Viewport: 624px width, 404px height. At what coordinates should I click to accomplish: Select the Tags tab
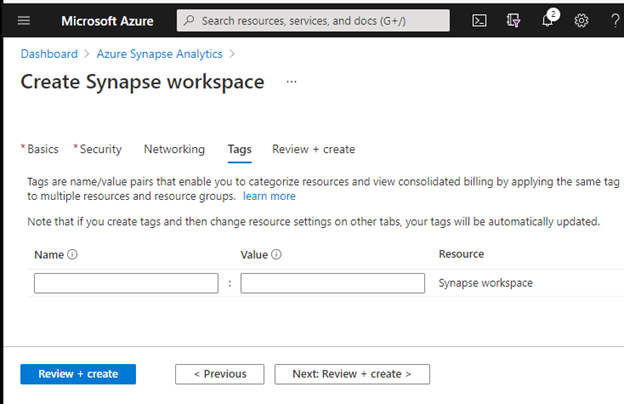(240, 150)
